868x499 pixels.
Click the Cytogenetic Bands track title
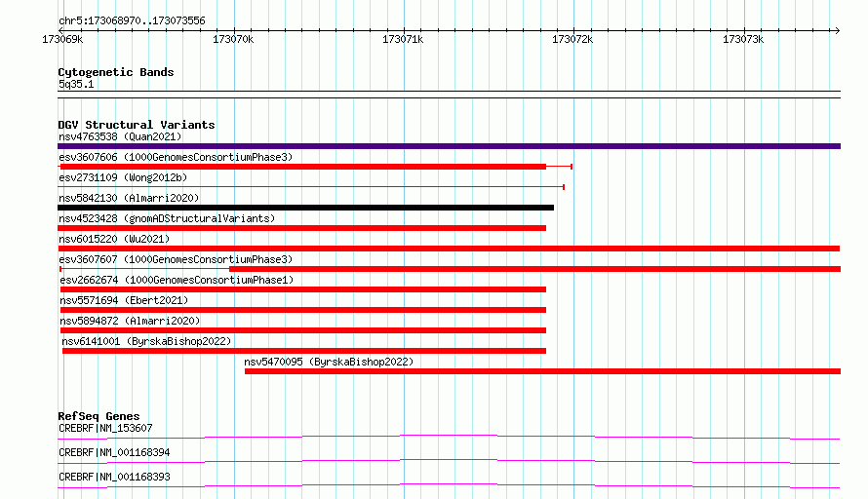tap(116, 72)
